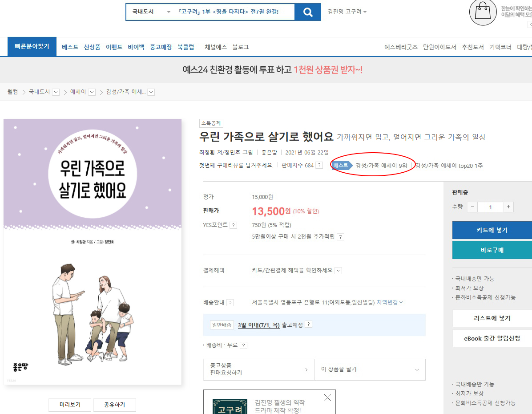Click the 고구려 promotion thumbnail

point(230,406)
